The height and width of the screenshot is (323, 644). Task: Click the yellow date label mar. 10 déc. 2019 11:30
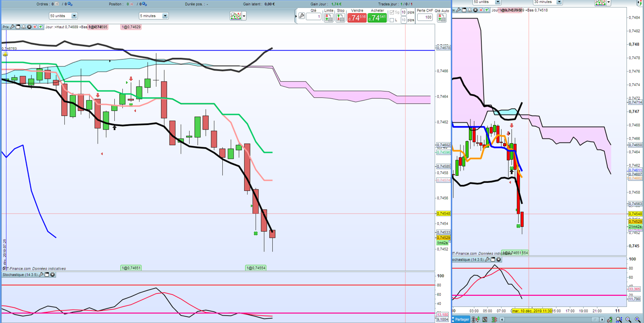pyautogui.click(x=532, y=310)
